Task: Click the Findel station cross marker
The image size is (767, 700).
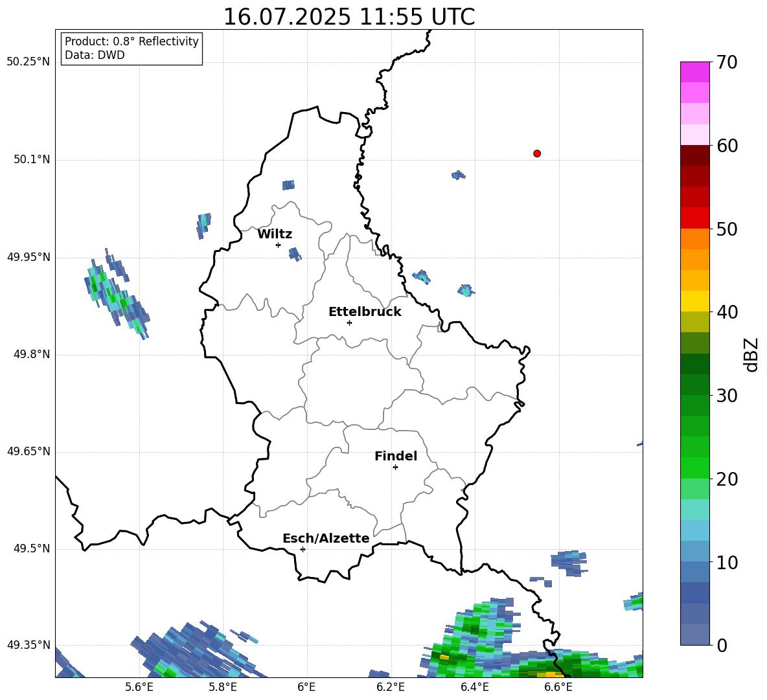Action: [395, 468]
